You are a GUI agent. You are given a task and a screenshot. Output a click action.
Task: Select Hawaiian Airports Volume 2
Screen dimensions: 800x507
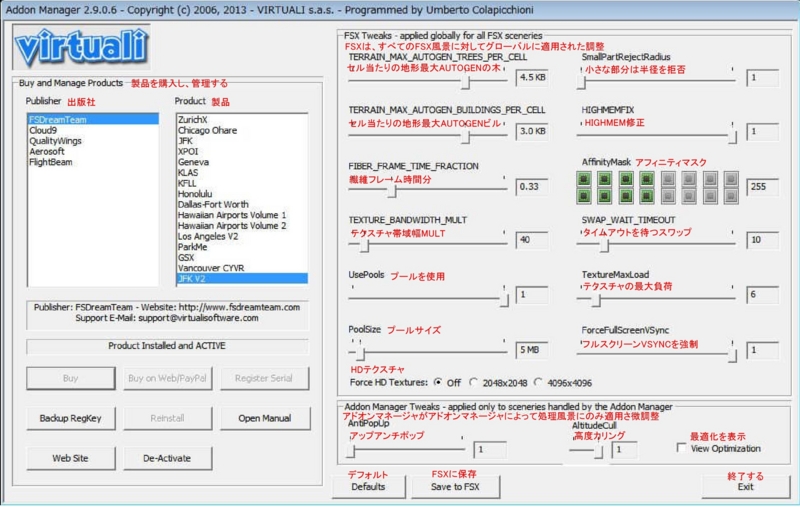tap(242, 225)
